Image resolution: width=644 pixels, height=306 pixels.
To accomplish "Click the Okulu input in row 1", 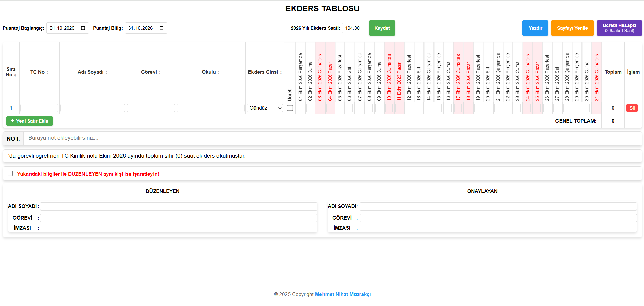I will point(211,108).
